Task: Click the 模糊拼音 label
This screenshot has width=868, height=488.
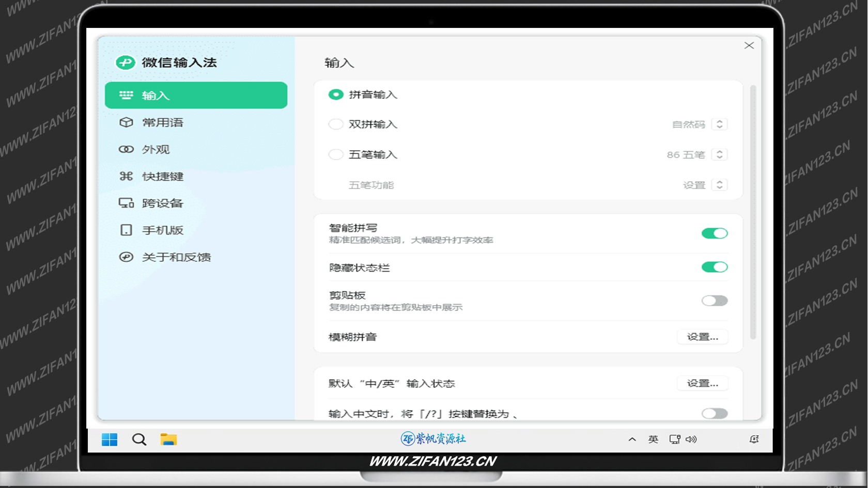Action: 352,337
